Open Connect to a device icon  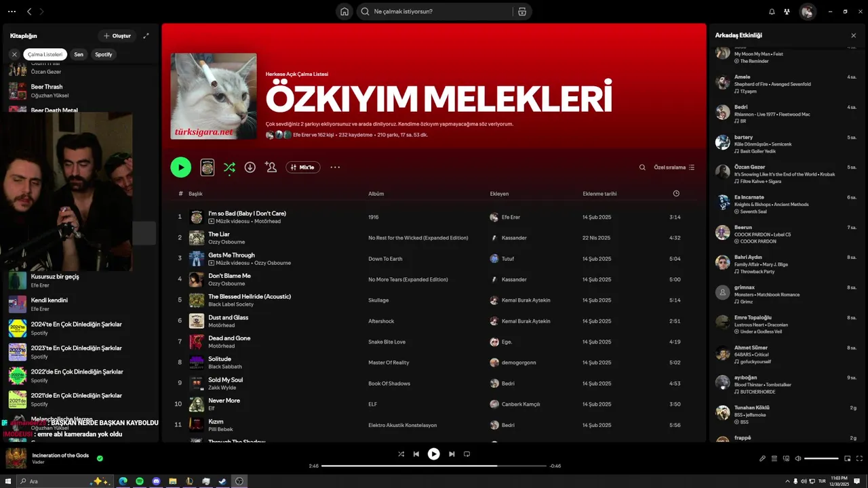tap(786, 459)
